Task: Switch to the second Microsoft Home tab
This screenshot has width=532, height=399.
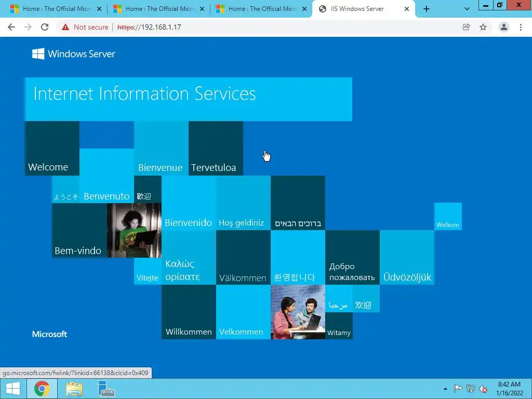Action: coord(158,9)
